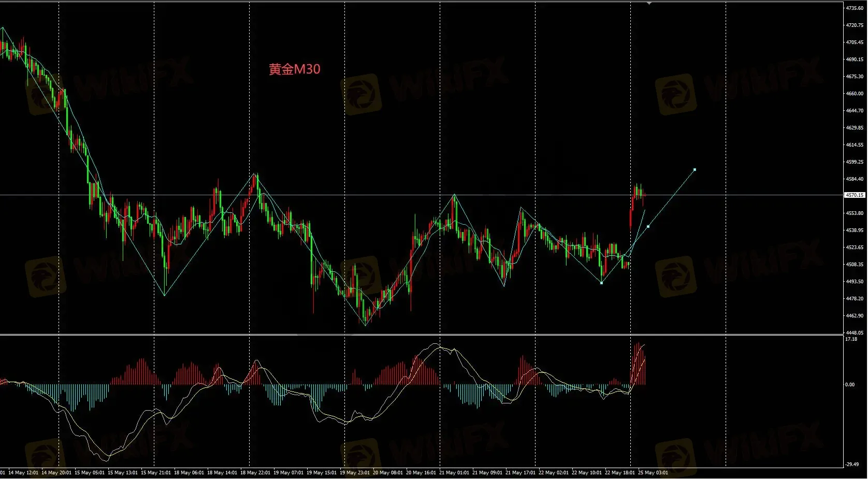Click the 19 May 23:01 time axis label
Screen dimensions: 868x479
[354, 473]
